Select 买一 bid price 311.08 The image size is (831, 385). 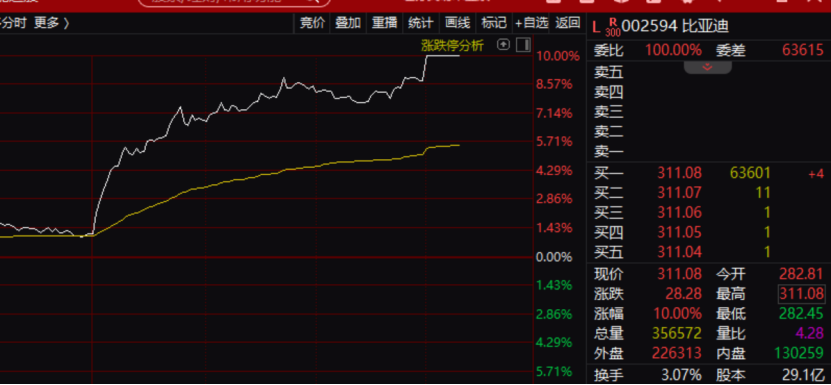point(679,173)
